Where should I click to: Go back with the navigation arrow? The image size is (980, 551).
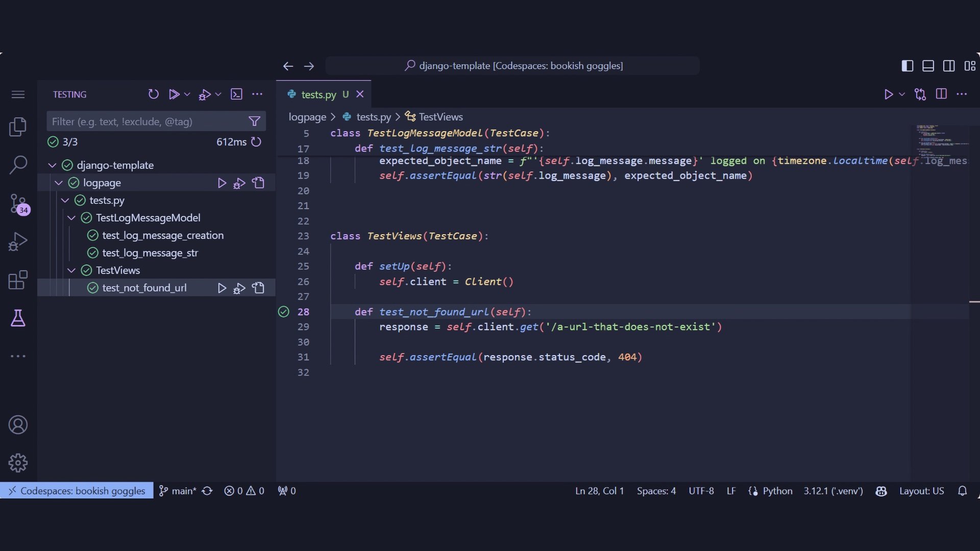tap(288, 66)
